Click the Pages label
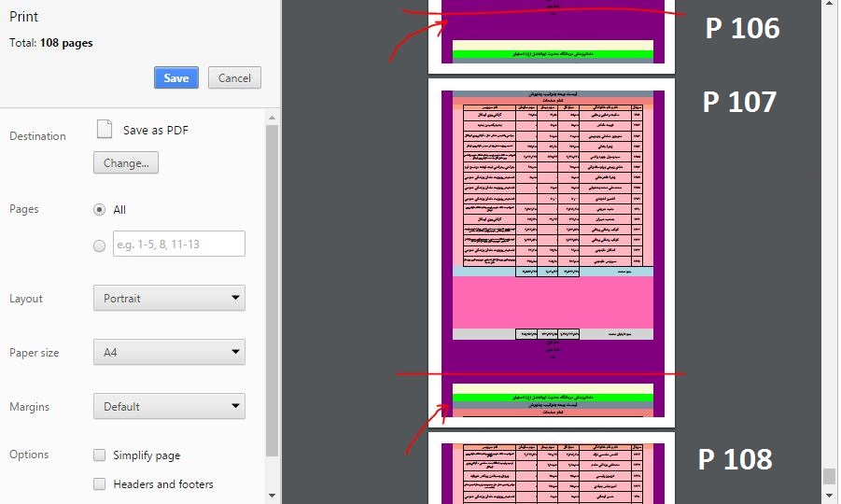The width and height of the screenshot is (841, 504). pos(23,209)
